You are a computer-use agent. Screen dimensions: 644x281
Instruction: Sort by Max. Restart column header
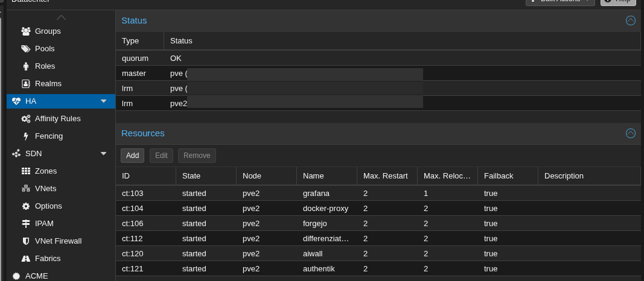387,176
